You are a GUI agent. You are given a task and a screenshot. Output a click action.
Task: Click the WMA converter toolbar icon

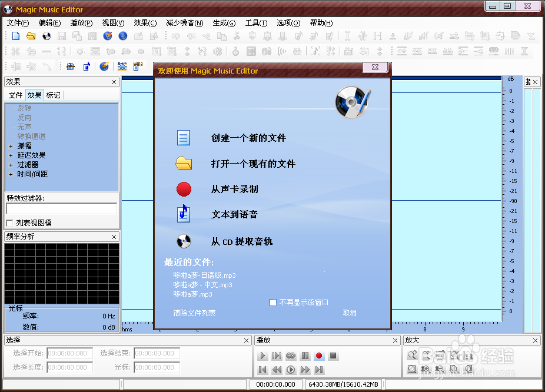138,66
